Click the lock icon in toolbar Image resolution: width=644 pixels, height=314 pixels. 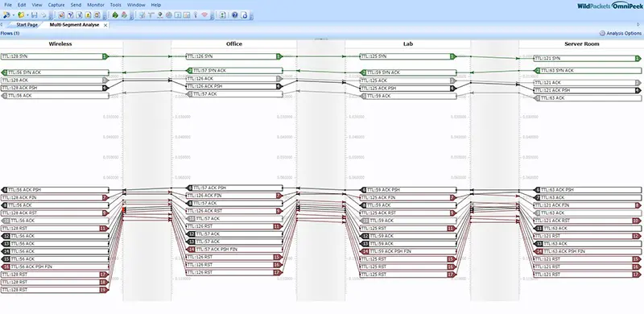[x=88, y=15]
